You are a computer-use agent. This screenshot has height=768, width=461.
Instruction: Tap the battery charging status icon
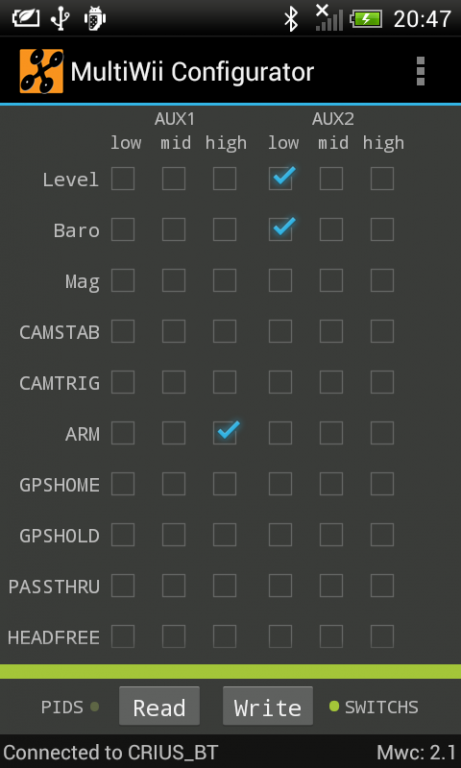tap(367, 19)
